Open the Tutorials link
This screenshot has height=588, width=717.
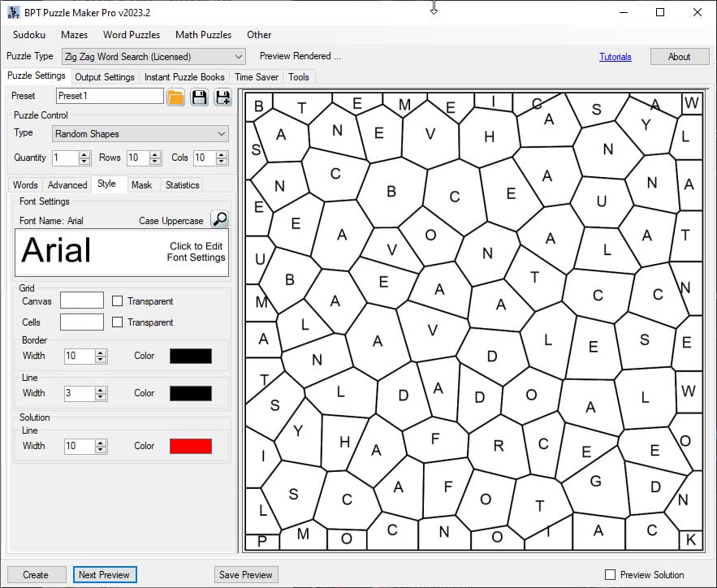click(615, 57)
